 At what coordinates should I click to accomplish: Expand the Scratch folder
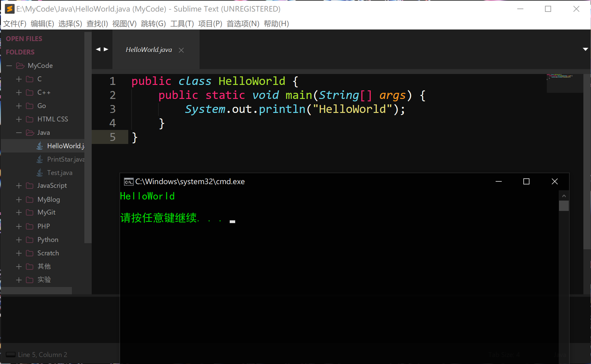pos(19,253)
